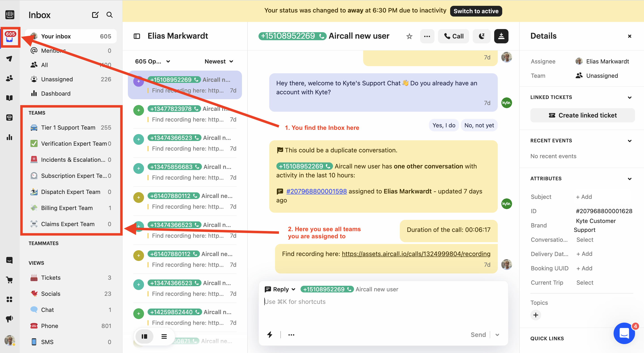This screenshot has width=644, height=353.
Task: Open the Dashboard view
Action: 71,93
